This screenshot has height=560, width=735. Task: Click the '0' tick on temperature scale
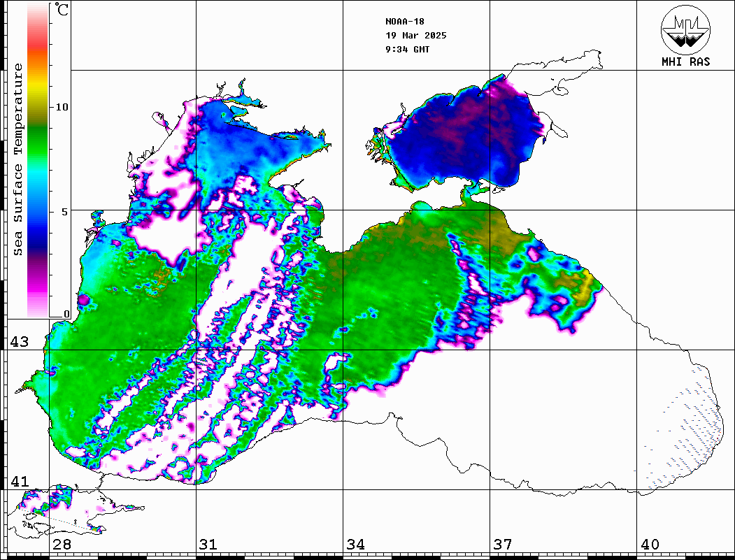tap(66, 314)
